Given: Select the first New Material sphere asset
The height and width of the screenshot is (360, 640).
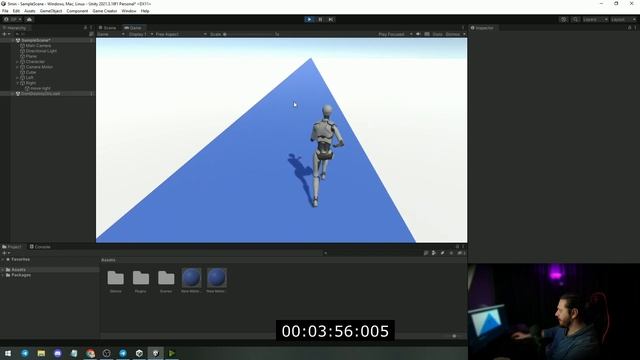Looking at the screenshot, I should click(x=191, y=278).
